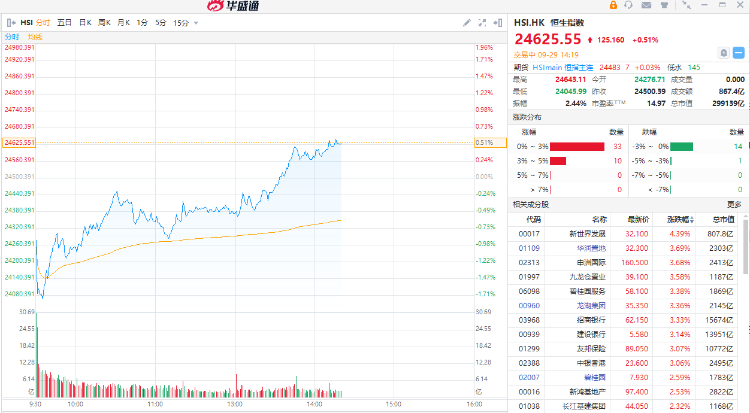Viewport: 750px width, 413px height.
Task: Click the red 0%~3% gain distribution bar
Action: 577,146
